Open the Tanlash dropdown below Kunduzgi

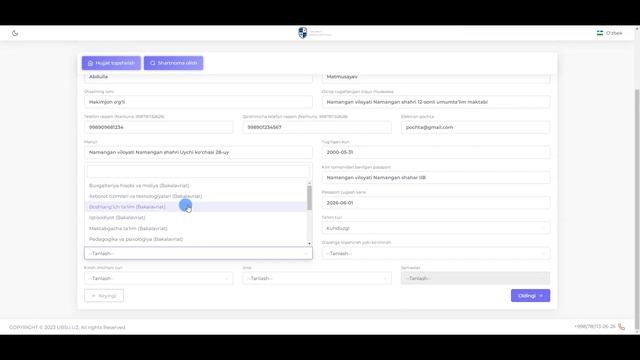click(x=436, y=253)
